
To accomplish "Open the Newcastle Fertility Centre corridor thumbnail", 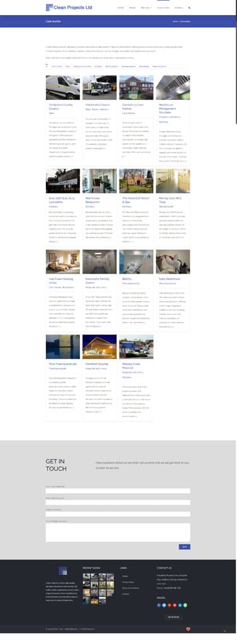I will [99, 262].
